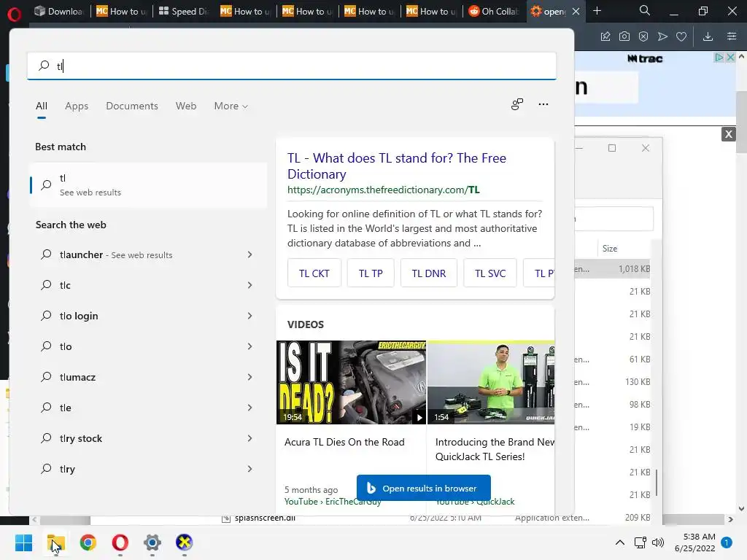Select best match tl web result

pos(148,185)
